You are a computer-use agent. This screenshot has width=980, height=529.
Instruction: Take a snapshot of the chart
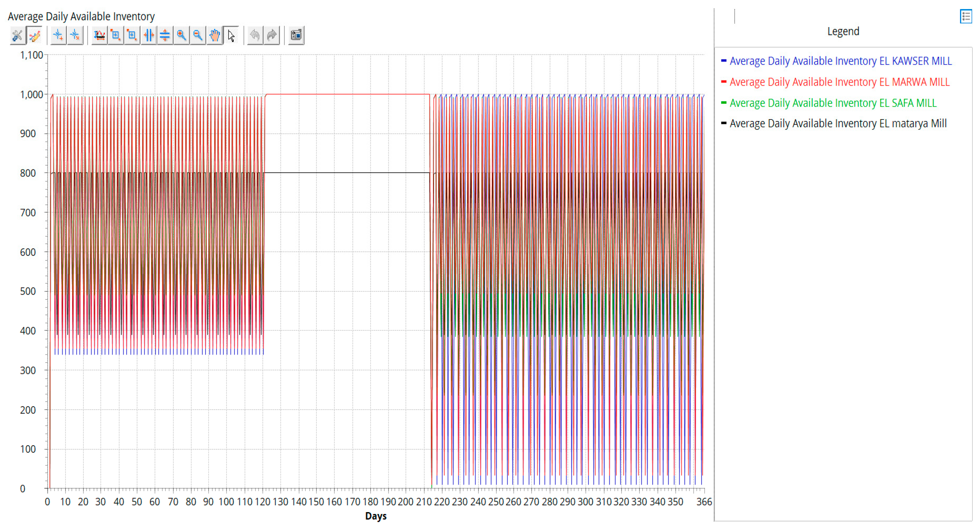(296, 36)
